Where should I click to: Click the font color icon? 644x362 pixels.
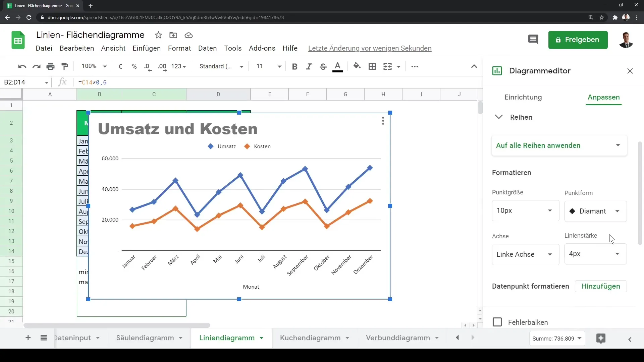click(x=338, y=66)
